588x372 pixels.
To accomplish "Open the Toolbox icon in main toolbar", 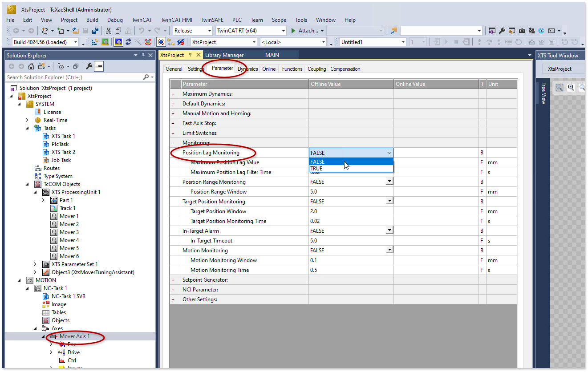I will pyautogui.click(x=522, y=31).
